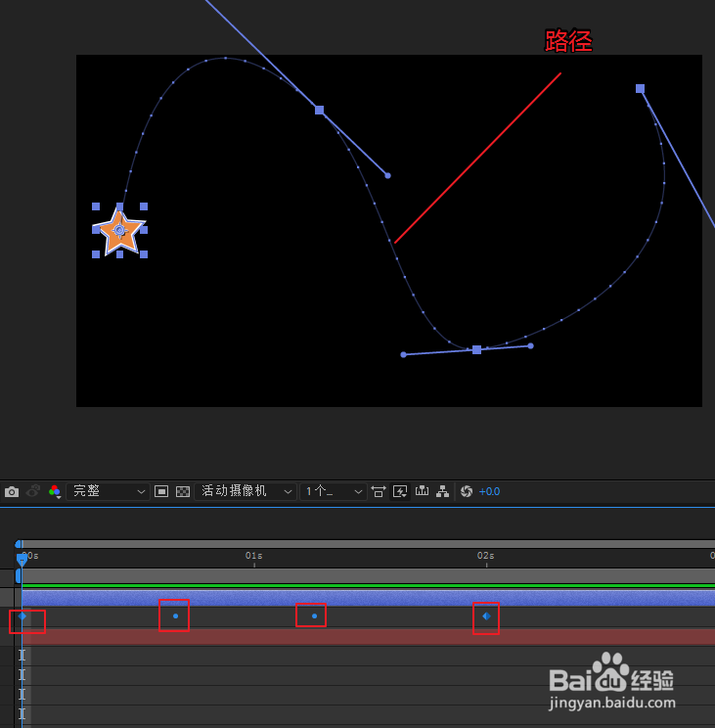Select the second round roving keyframe

(315, 616)
